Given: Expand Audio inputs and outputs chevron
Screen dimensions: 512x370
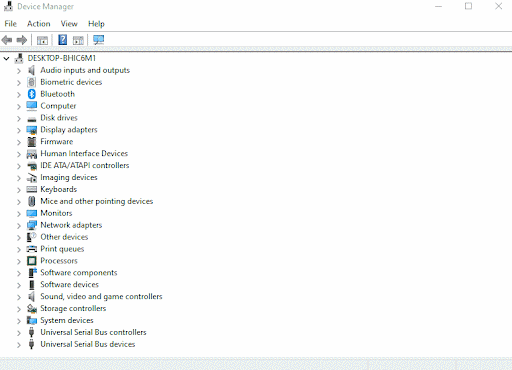Looking at the screenshot, I should pyautogui.click(x=19, y=71).
